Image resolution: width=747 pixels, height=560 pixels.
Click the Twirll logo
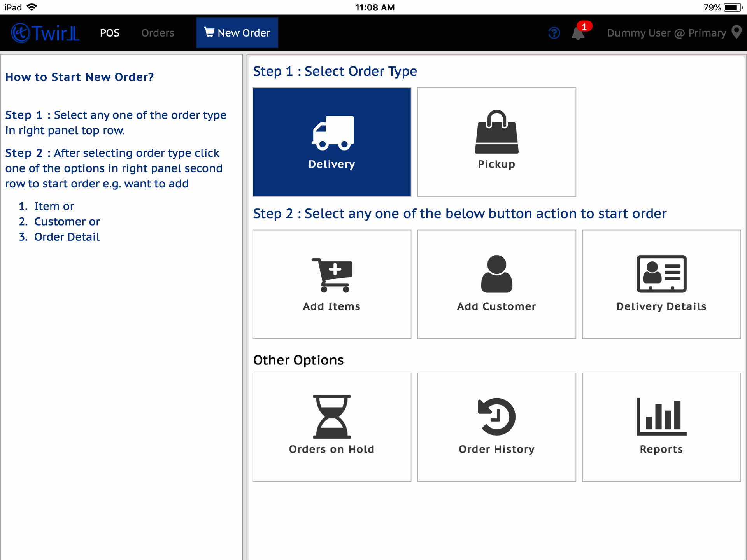[46, 33]
